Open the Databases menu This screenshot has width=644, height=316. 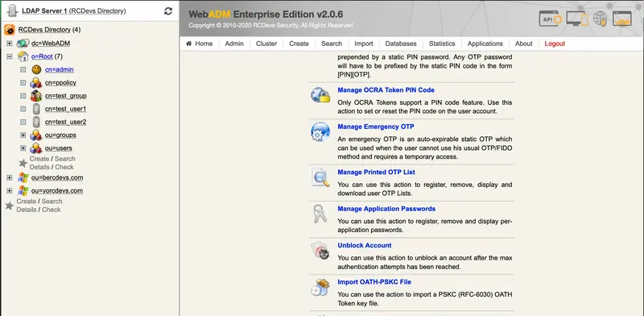pyautogui.click(x=401, y=44)
